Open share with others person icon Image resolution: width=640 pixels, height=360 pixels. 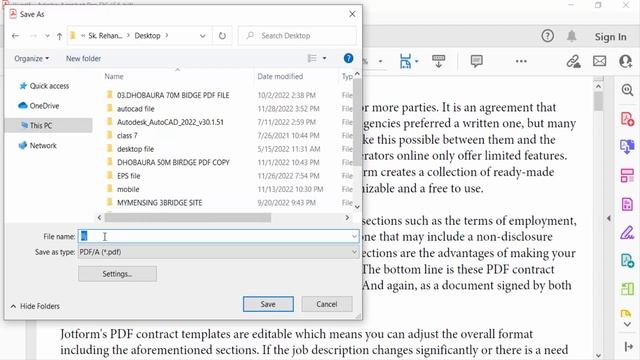coord(625,61)
